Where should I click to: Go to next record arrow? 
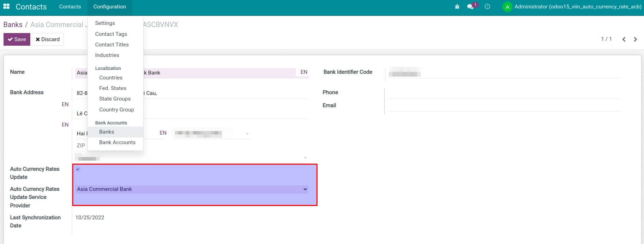pos(636,39)
